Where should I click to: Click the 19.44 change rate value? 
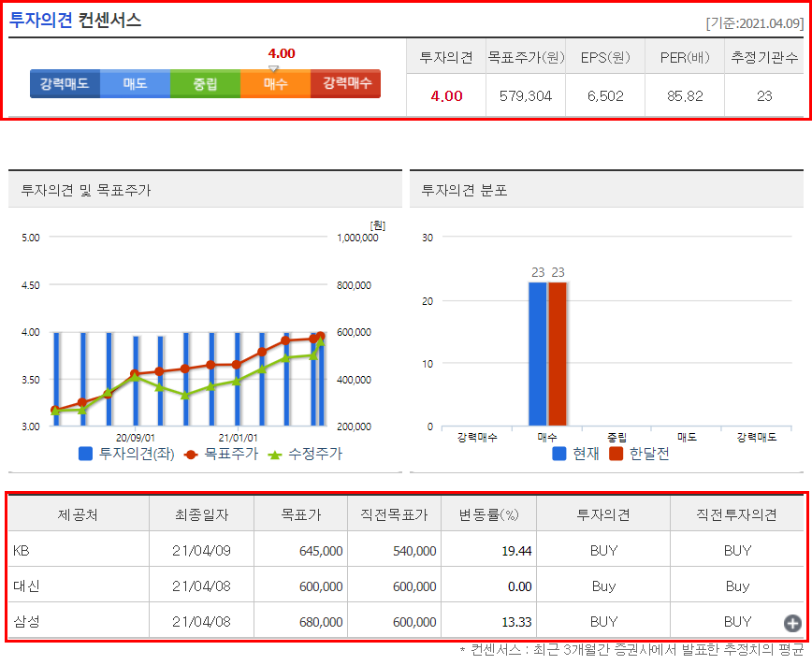(x=516, y=551)
